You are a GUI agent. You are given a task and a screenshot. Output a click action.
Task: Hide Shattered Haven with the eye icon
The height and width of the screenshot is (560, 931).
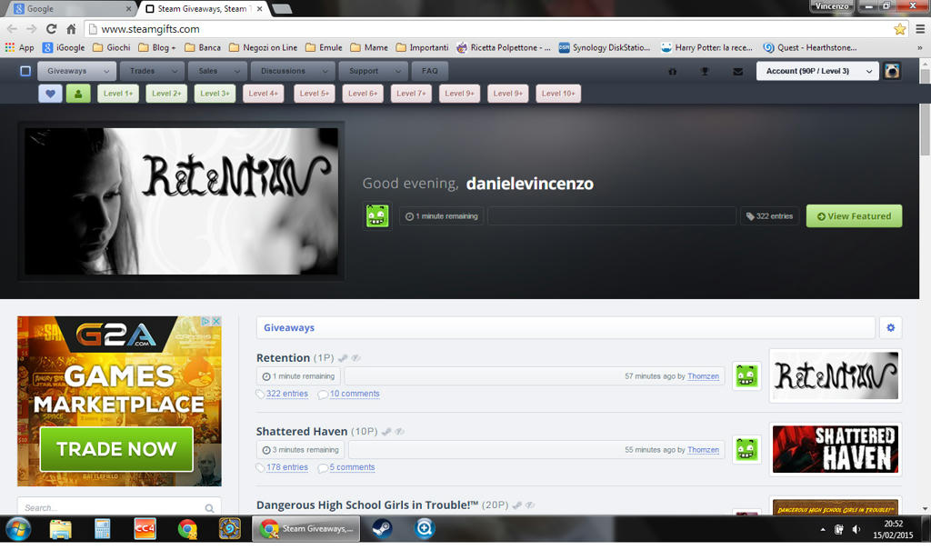pos(400,432)
